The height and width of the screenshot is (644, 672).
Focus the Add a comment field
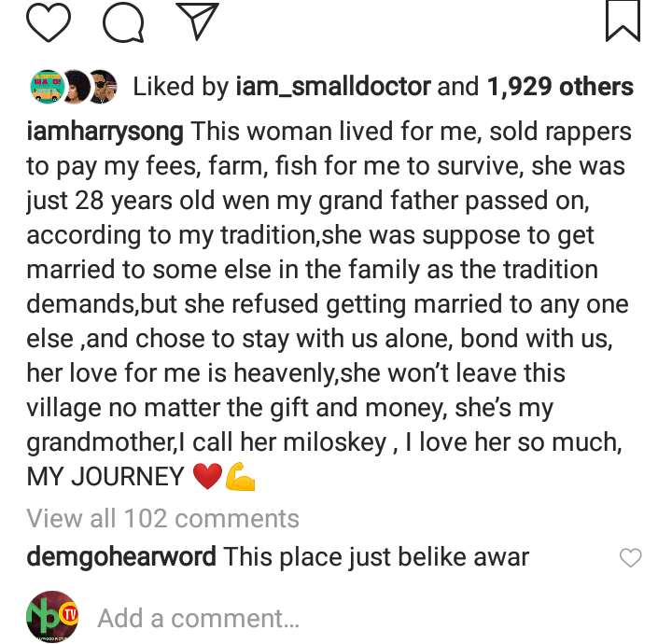pos(198,618)
